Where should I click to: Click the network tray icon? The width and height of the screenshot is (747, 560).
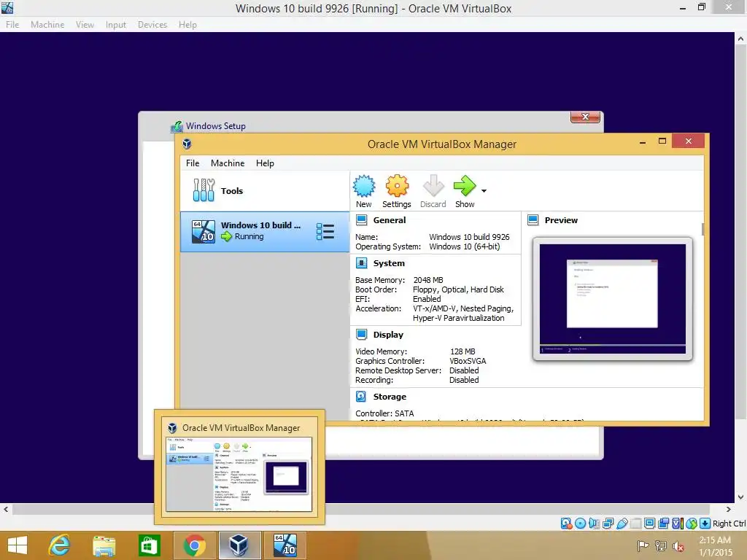[x=661, y=545]
